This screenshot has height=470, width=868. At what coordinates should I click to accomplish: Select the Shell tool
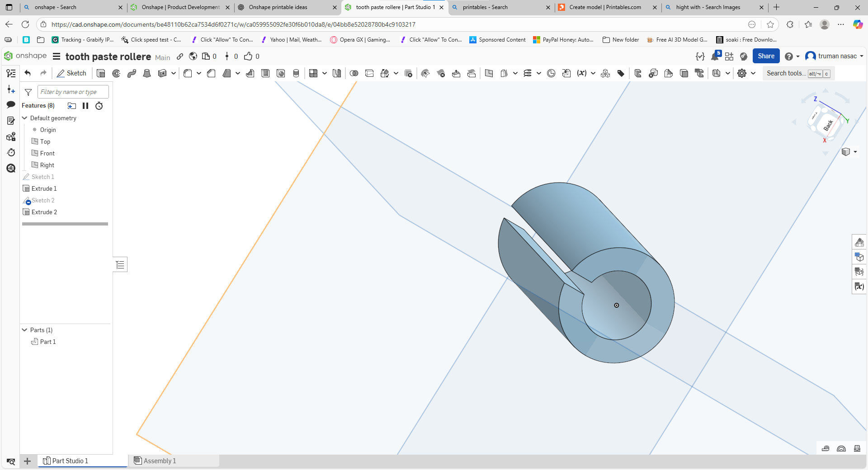(x=265, y=73)
